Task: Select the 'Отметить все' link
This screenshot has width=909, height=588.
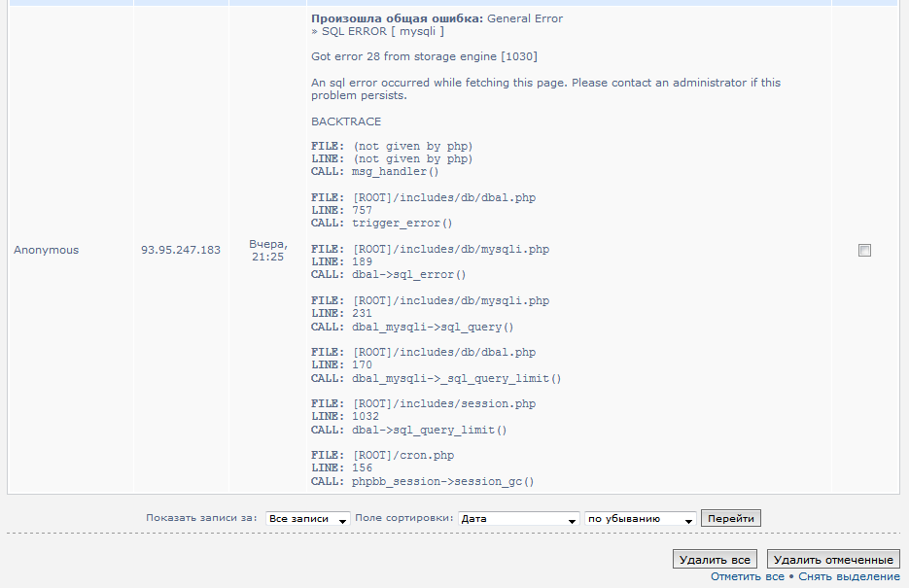Action: point(747,577)
